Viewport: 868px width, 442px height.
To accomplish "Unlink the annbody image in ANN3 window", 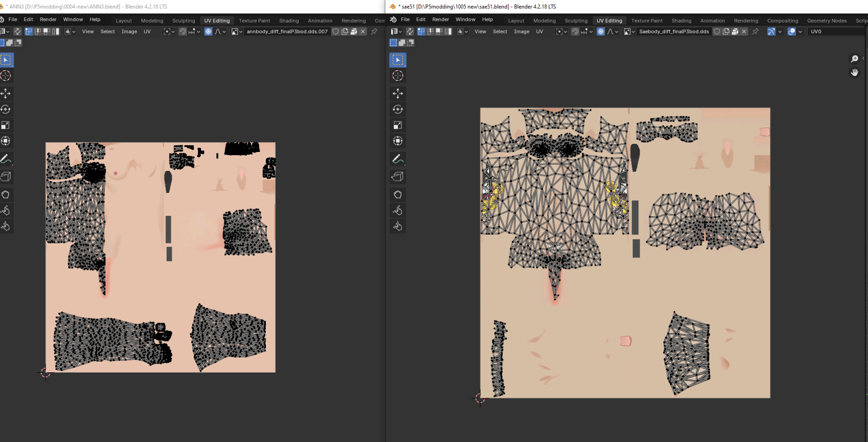I will tap(363, 32).
